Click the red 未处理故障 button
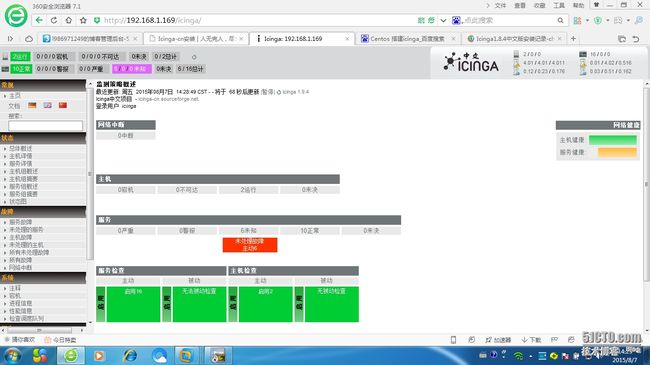 pyautogui.click(x=250, y=245)
